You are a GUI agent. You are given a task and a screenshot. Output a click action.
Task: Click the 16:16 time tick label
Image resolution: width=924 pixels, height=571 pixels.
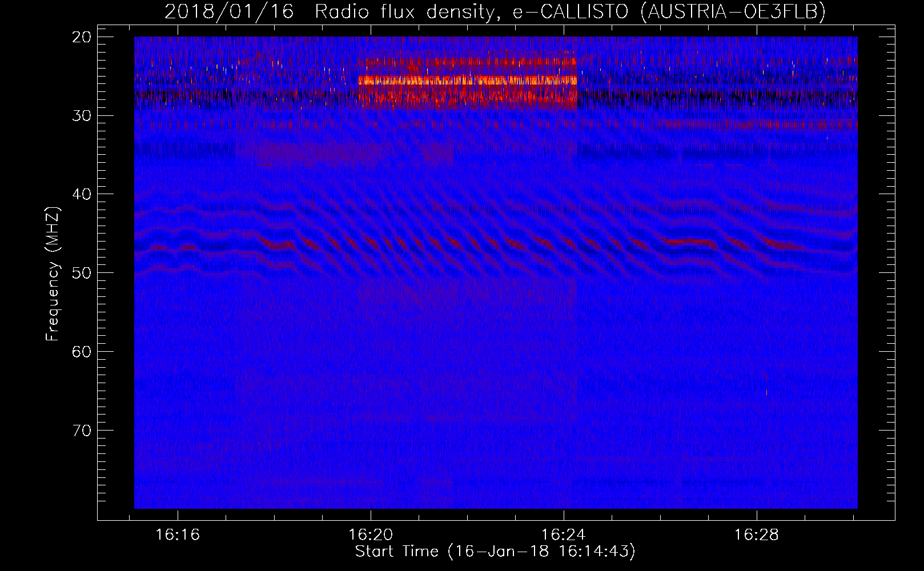click(x=178, y=535)
